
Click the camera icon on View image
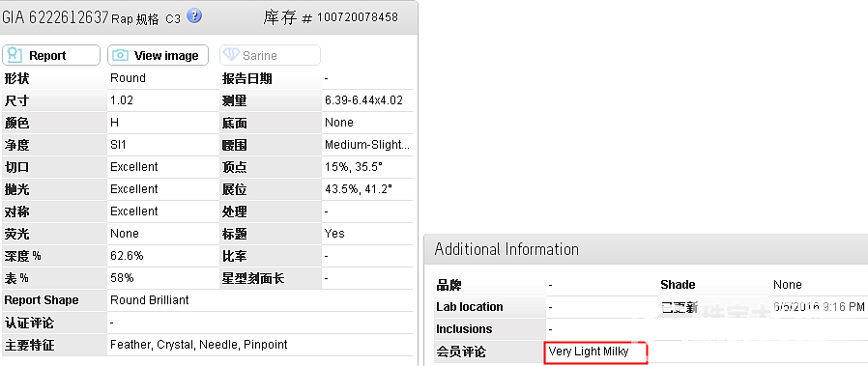pos(120,55)
